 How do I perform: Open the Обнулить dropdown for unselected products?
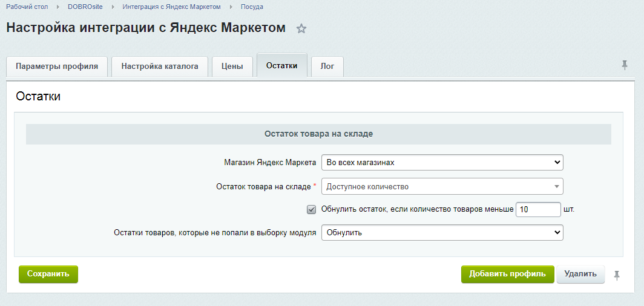[442, 233]
